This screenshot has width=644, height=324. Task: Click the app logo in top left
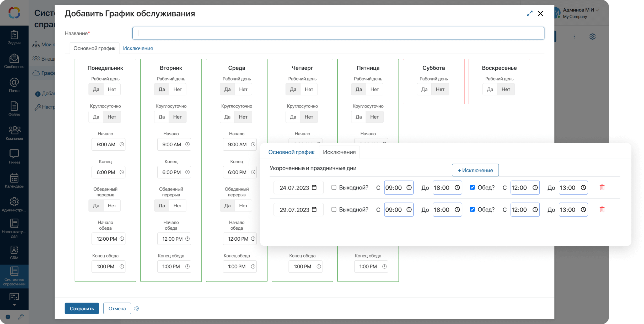14,13
